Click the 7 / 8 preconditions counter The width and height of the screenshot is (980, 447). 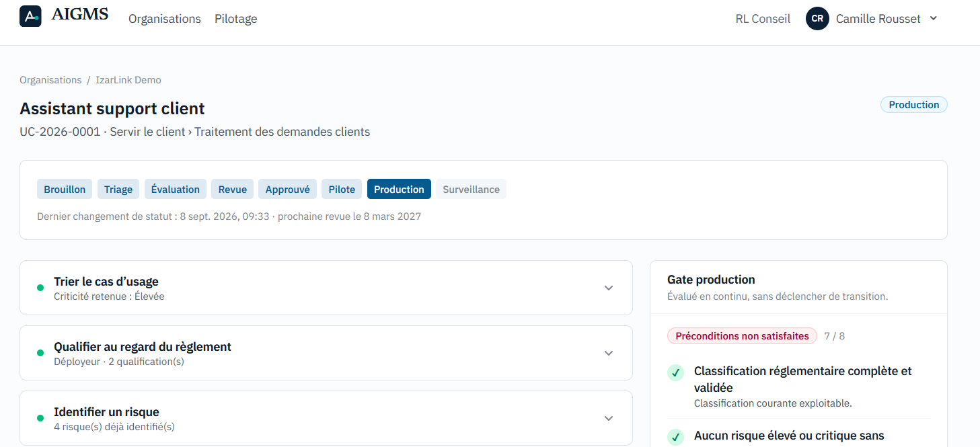tap(835, 336)
